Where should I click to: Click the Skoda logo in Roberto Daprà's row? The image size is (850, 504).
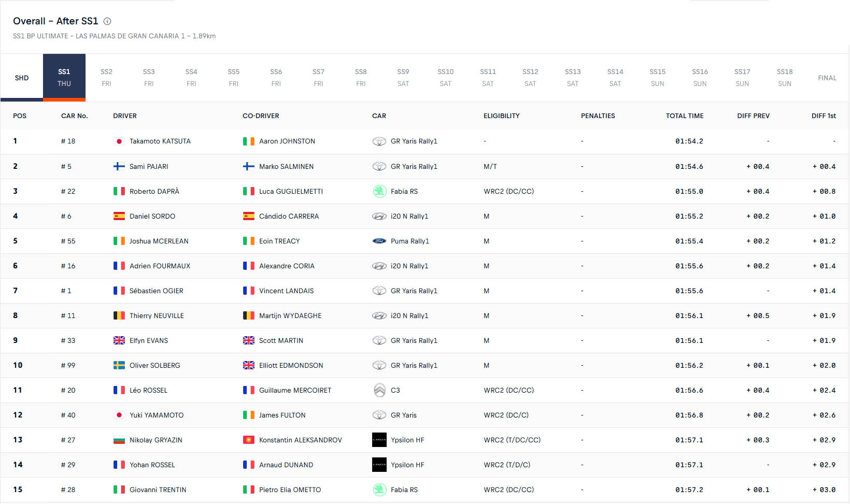[379, 191]
